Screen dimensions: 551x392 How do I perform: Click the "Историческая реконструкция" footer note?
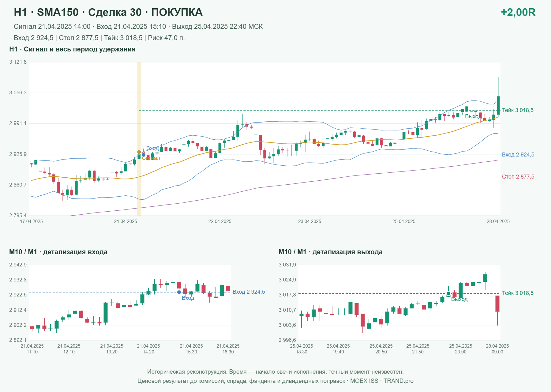(275, 372)
